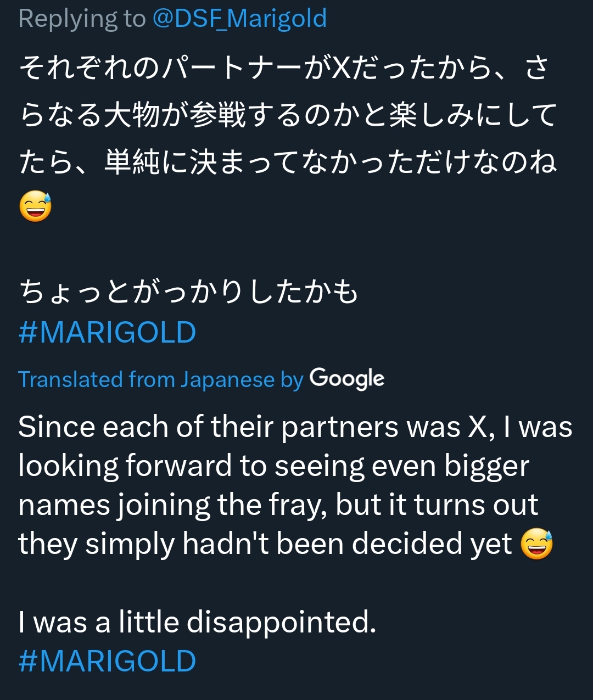The height and width of the screenshot is (700, 593).
Task: Open #MARIGOLD hashtag below the English translation
Action: click(x=107, y=661)
